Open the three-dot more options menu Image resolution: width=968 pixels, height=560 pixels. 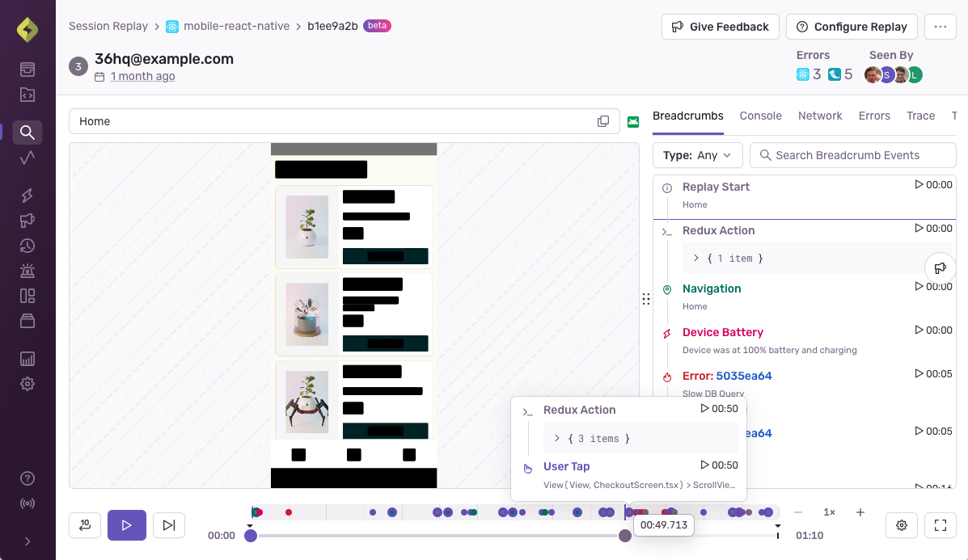point(941,27)
